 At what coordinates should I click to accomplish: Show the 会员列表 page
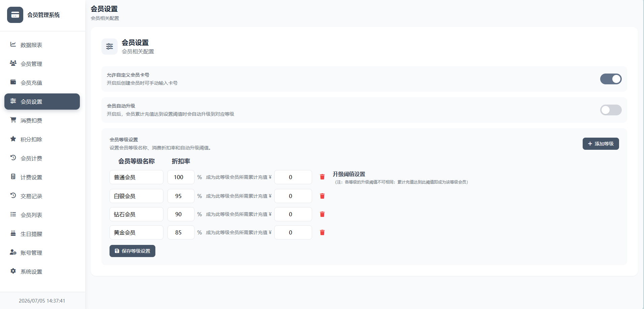click(42, 215)
